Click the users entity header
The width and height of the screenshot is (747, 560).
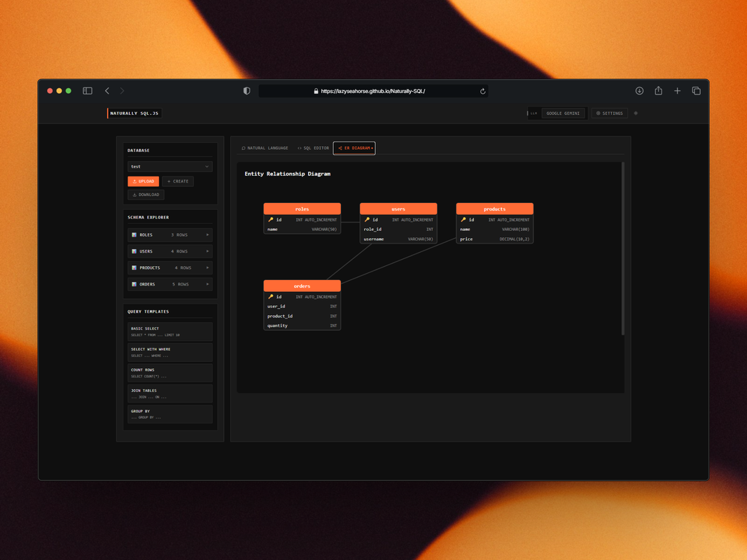(398, 209)
